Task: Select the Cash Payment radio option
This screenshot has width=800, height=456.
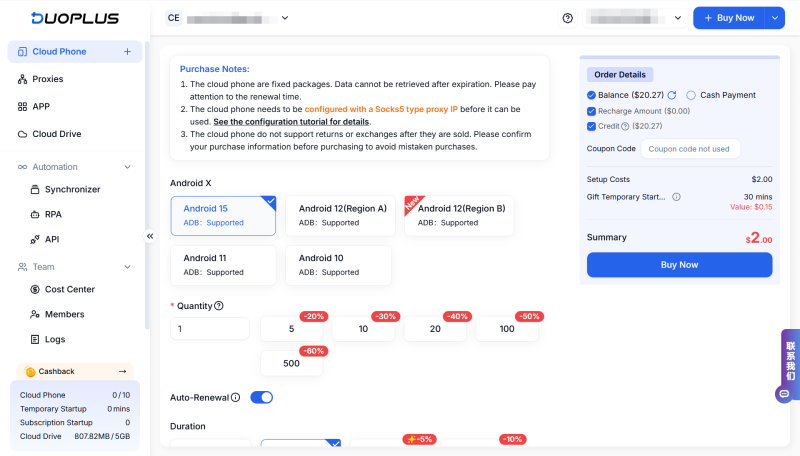Action: click(691, 95)
